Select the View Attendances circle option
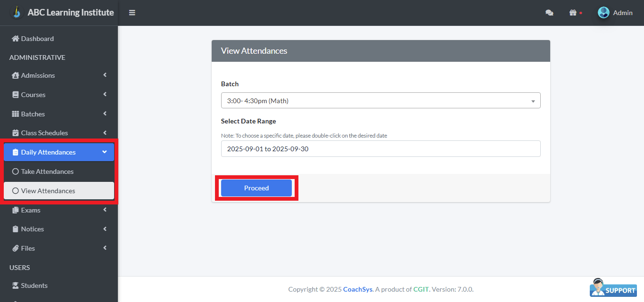 (x=16, y=191)
